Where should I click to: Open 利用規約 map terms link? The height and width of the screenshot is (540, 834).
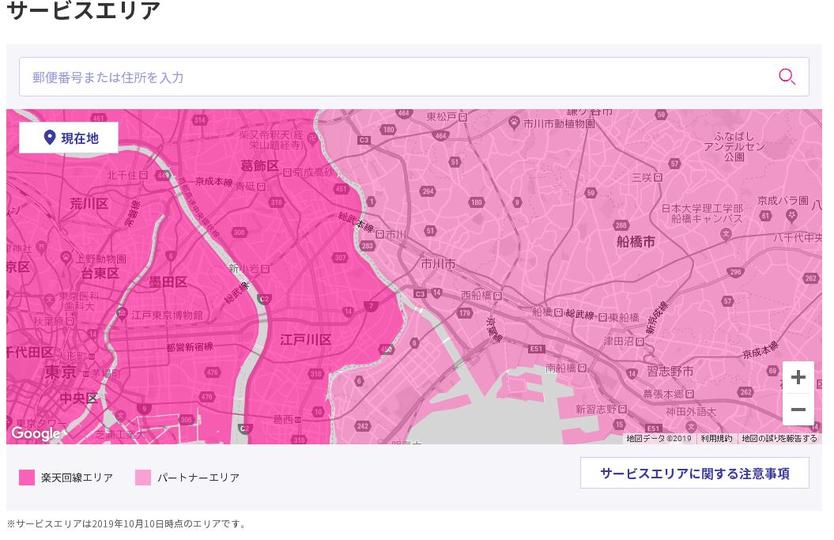(x=716, y=439)
